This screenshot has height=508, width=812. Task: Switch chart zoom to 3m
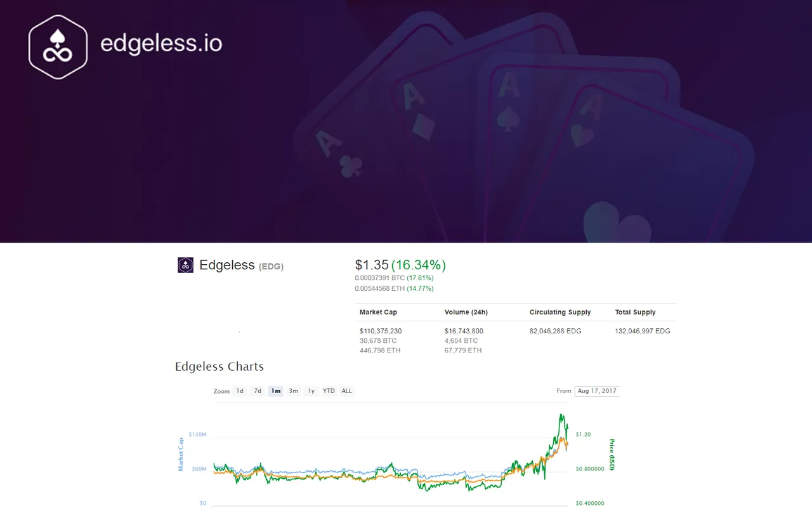point(293,391)
